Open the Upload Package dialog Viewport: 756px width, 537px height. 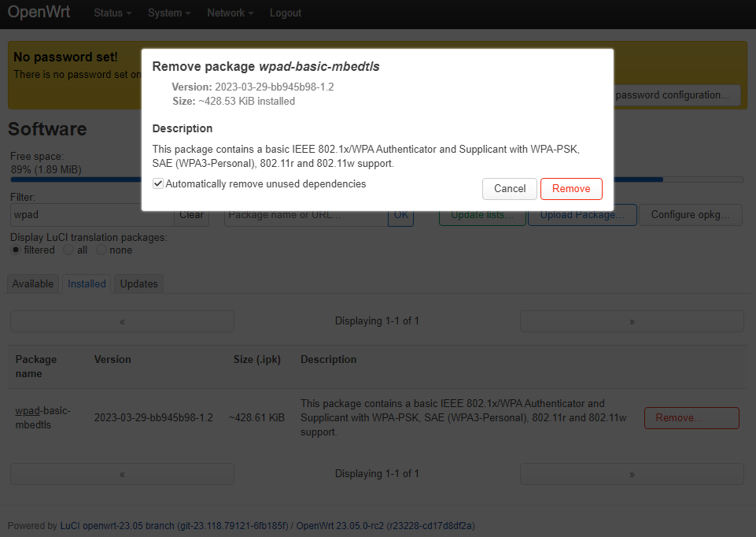coord(582,214)
